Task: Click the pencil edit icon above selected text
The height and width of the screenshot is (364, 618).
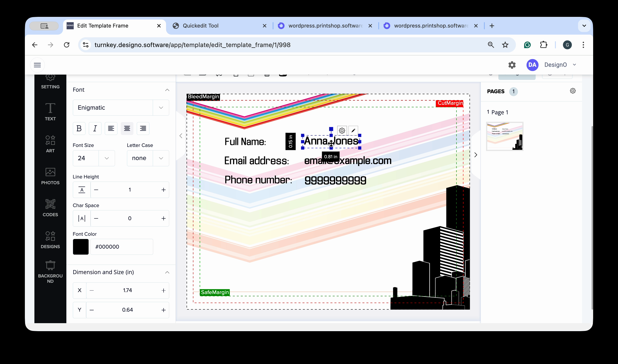Action: tap(353, 131)
